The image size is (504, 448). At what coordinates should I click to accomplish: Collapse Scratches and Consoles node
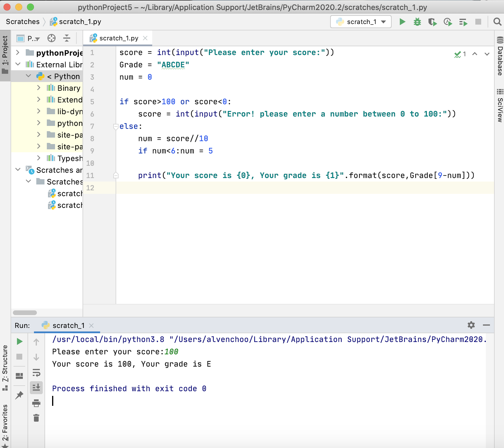(18, 170)
